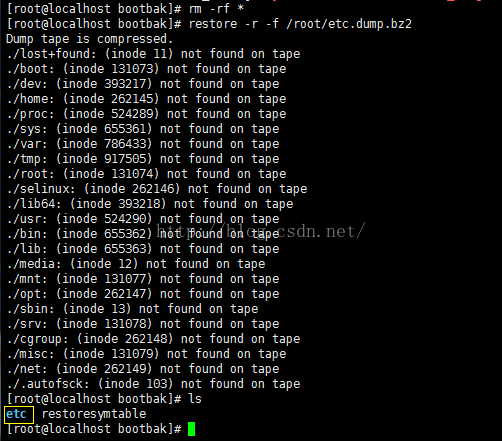The image size is (502, 441).
Task: Click the blog.csdn.net watermark text
Action: 261,231
